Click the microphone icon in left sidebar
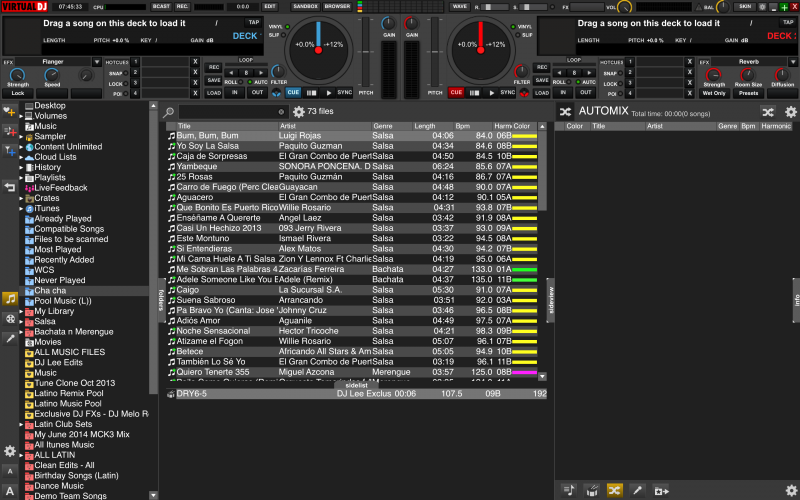The height and width of the screenshot is (500, 800). tap(10, 338)
